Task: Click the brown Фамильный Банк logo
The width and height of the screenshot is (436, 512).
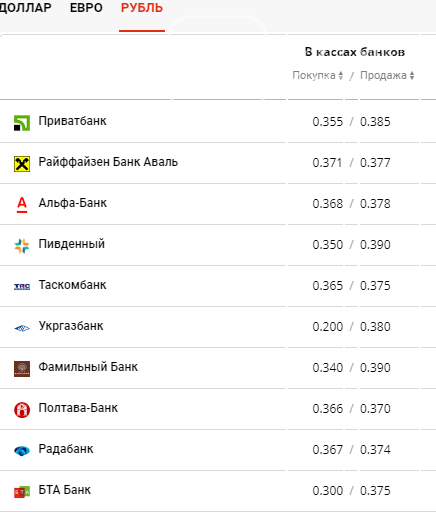Action: tap(22, 369)
